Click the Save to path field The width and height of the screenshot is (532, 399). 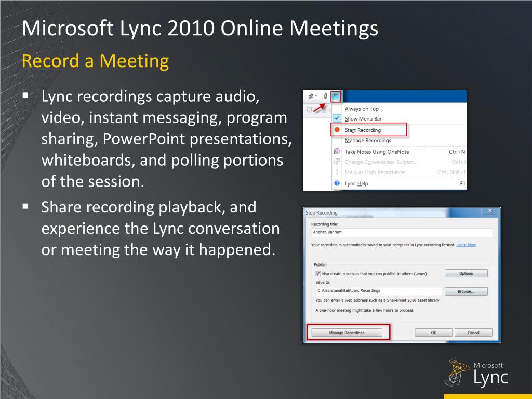coord(379,291)
